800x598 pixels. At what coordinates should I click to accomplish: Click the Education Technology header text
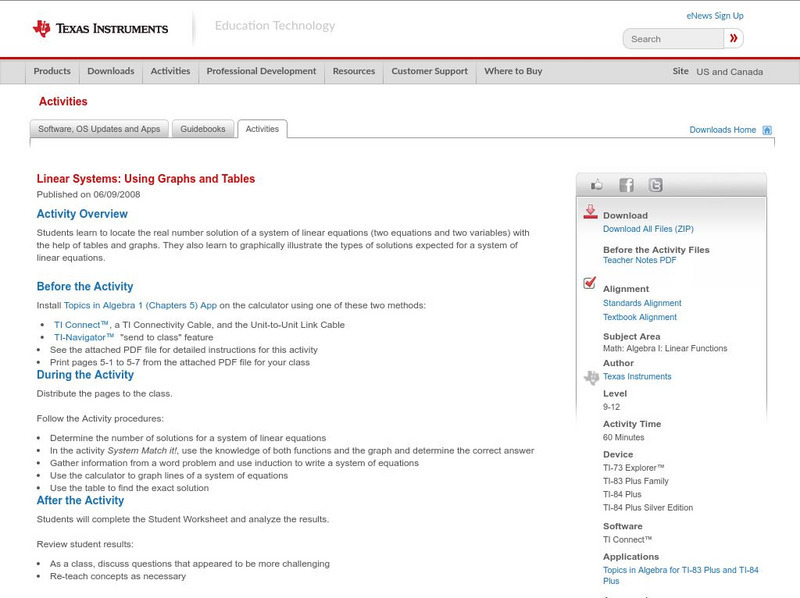275,26
